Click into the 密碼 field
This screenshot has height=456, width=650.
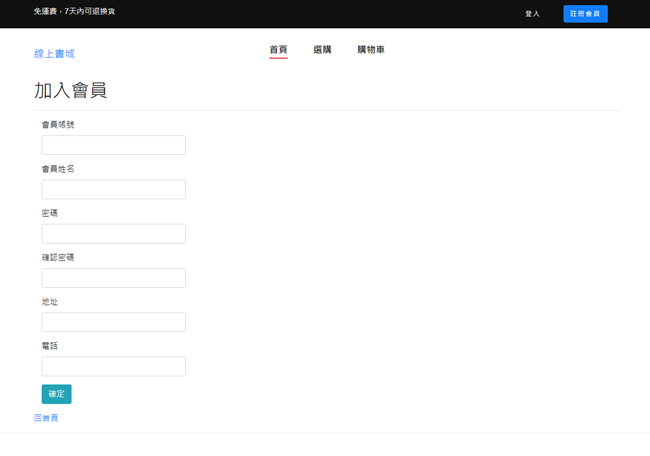pos(114,234)
